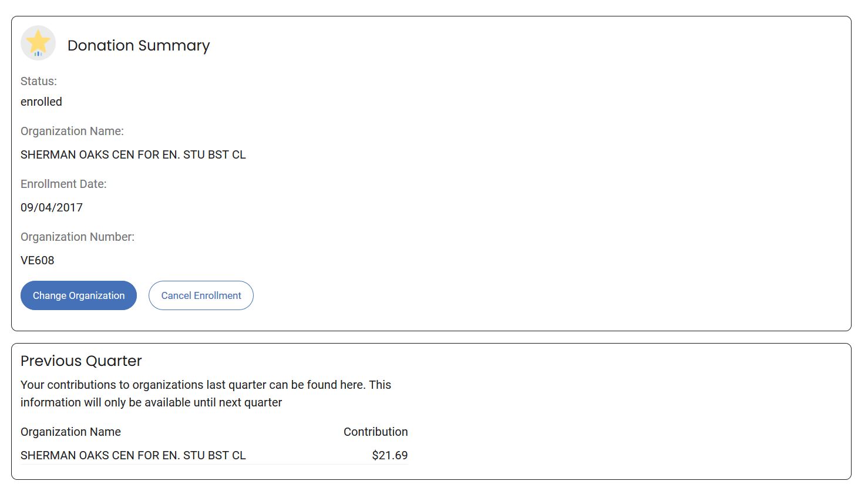868x491 pixels.
Task: Select the 09/04/2017 enrollment date
Action: pyautogui.click(x=52, y=207)
